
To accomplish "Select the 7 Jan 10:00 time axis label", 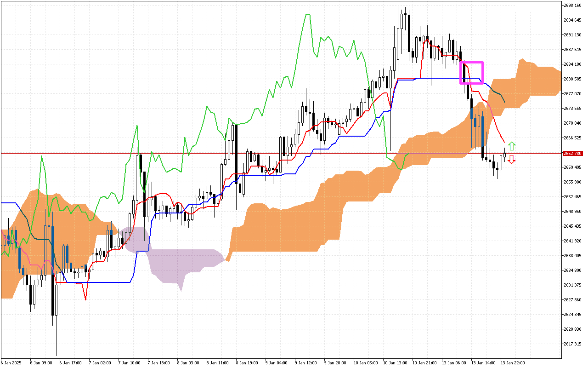I will click(x=129, y=363).
